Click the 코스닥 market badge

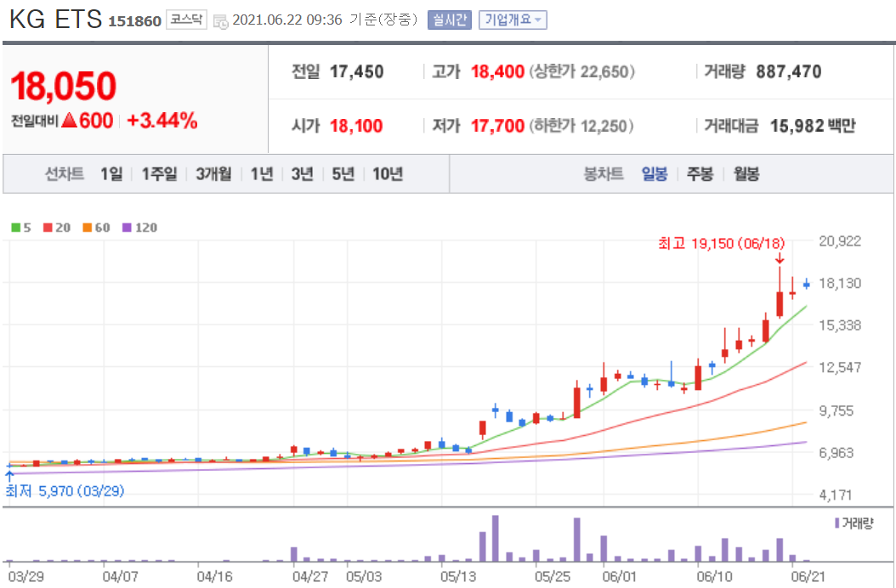click(x=186, y=20)
